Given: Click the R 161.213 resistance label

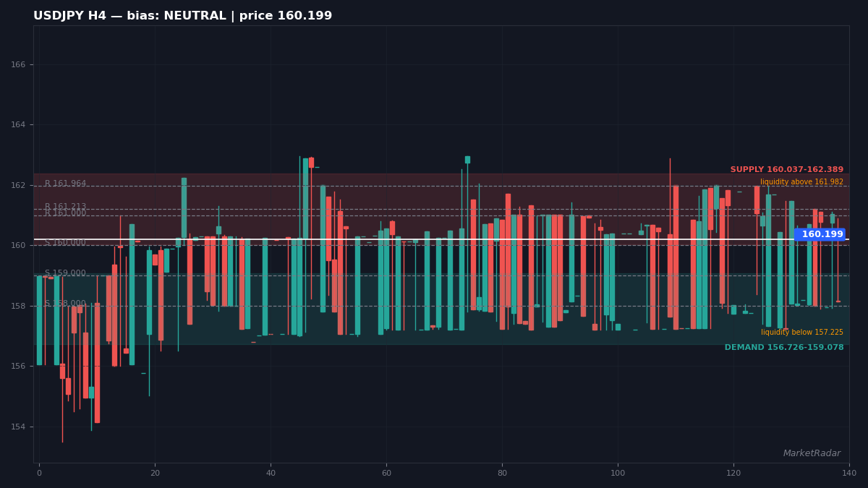Looking at the screenshot, I should 65,207.
